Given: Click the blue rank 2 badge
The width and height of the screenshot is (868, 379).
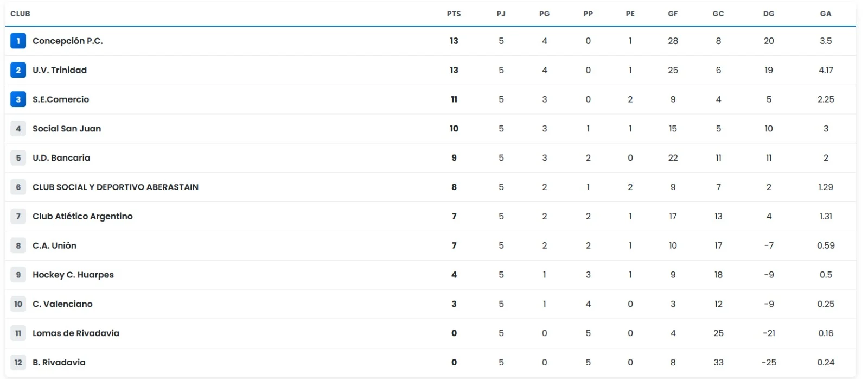Looking at the screenshot, I should click(x=18, y=70).
